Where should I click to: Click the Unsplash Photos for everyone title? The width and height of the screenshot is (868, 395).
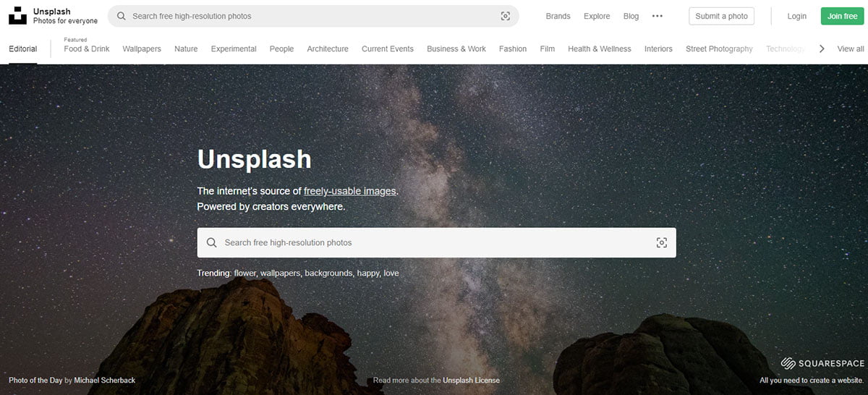(65, 16)
